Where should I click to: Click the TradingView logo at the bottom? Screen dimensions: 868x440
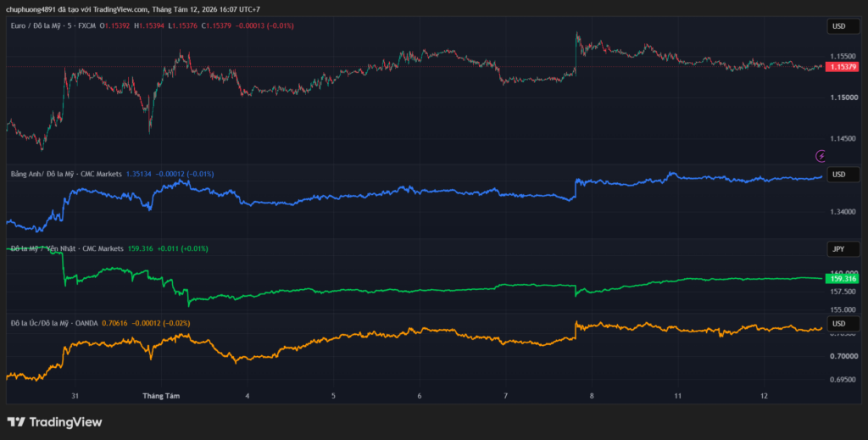[54, 422]
